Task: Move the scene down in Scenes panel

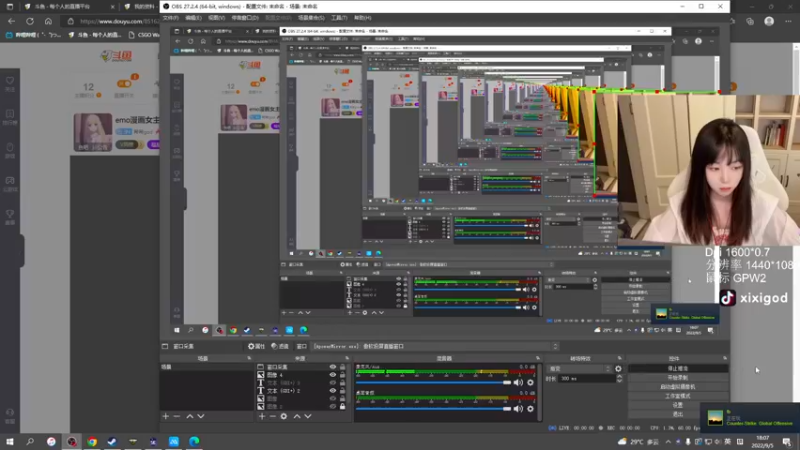Action: [201, 416]
